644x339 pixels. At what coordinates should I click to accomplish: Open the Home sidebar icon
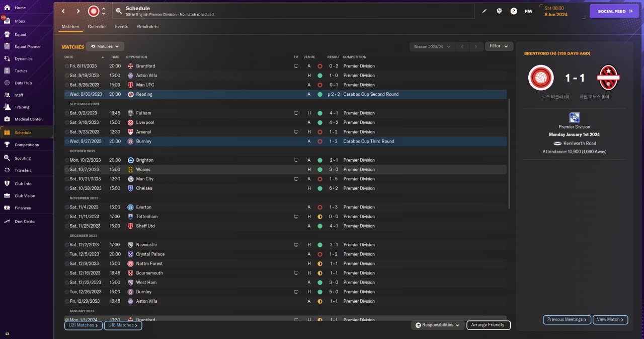pos(7,8)
